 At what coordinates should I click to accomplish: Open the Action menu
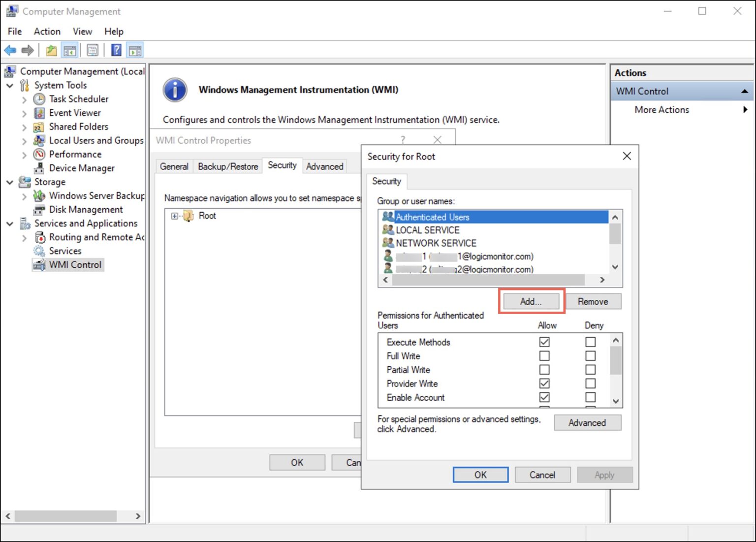tap(47, 31)
